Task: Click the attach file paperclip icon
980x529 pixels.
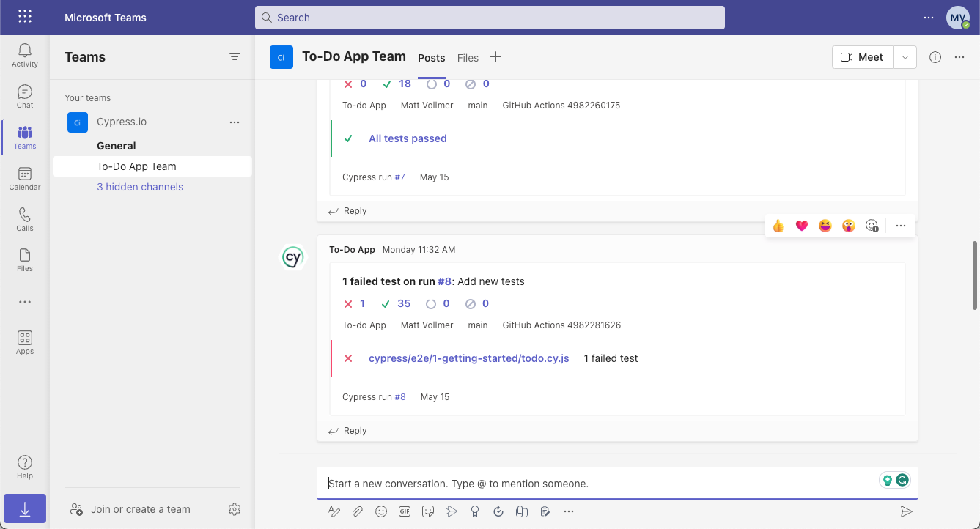Action: pyautogui.click(x=358, y=511)
